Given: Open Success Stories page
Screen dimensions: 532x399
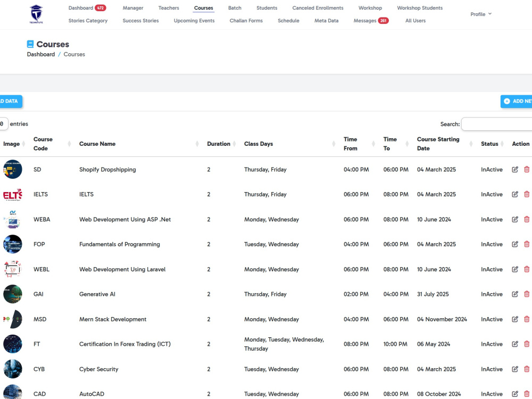Looking at the screenshot, I should click(x=140, y=21).
